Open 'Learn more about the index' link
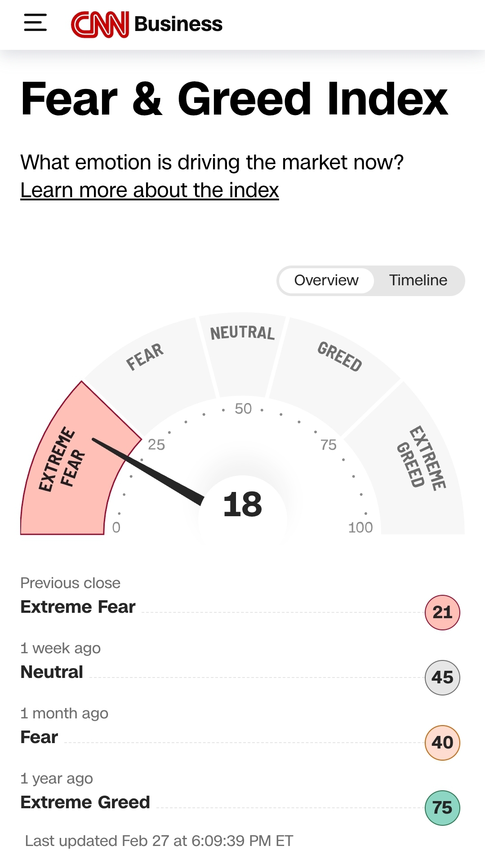This screenshot has width=485, height=868. (x=149, y=190)
